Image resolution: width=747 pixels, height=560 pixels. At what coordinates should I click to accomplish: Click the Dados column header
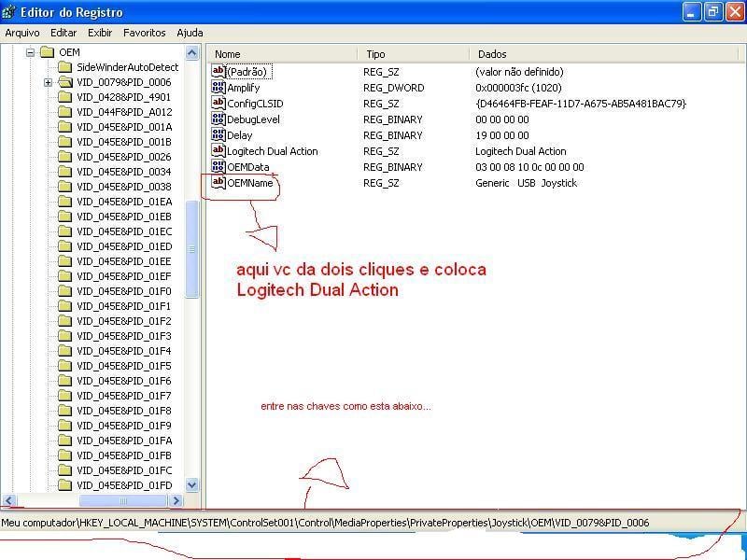604,54
